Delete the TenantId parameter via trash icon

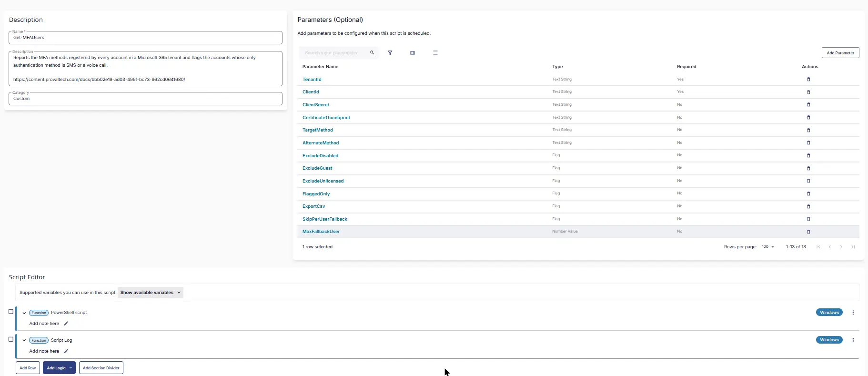pyautogui.click(x=808, y=80)
